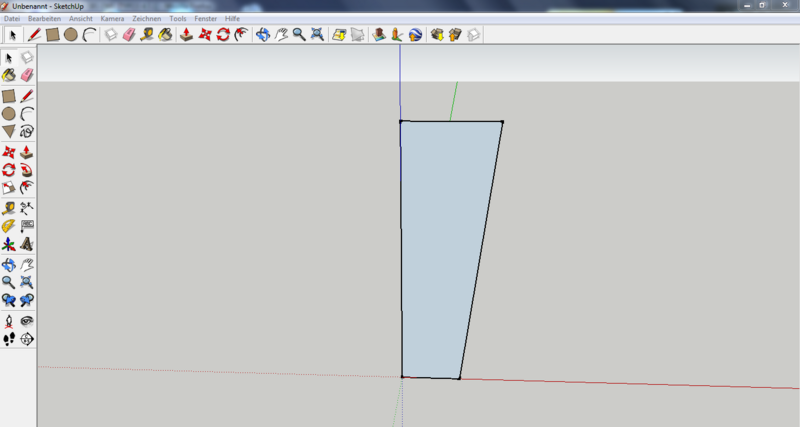Select the Section Plane tool

(27, 339)
